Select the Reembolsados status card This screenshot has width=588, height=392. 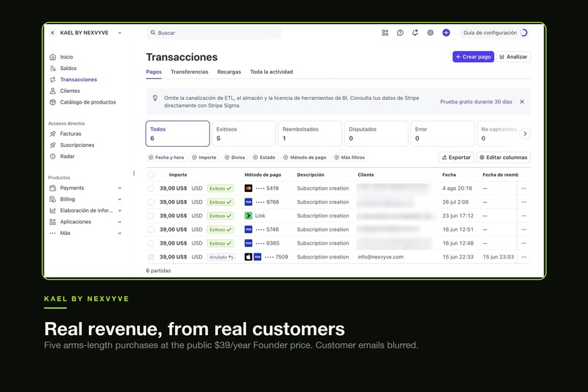tap(310, 134)
